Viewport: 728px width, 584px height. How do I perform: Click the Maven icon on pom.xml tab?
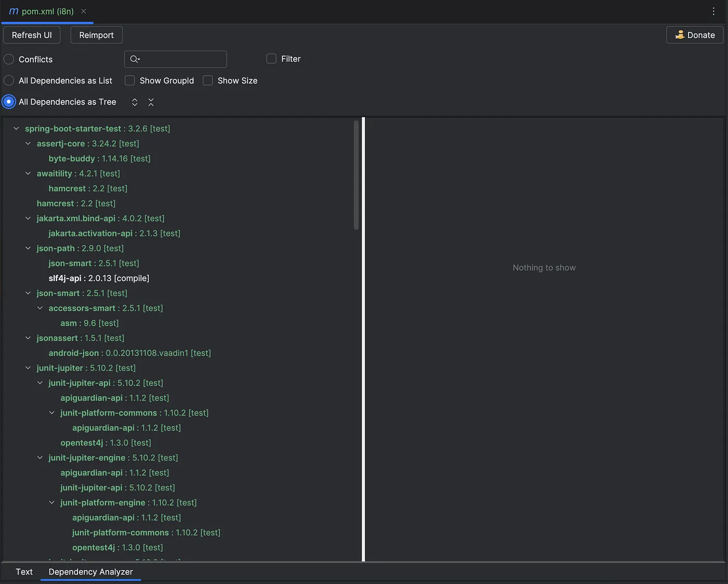coord(14,11)
